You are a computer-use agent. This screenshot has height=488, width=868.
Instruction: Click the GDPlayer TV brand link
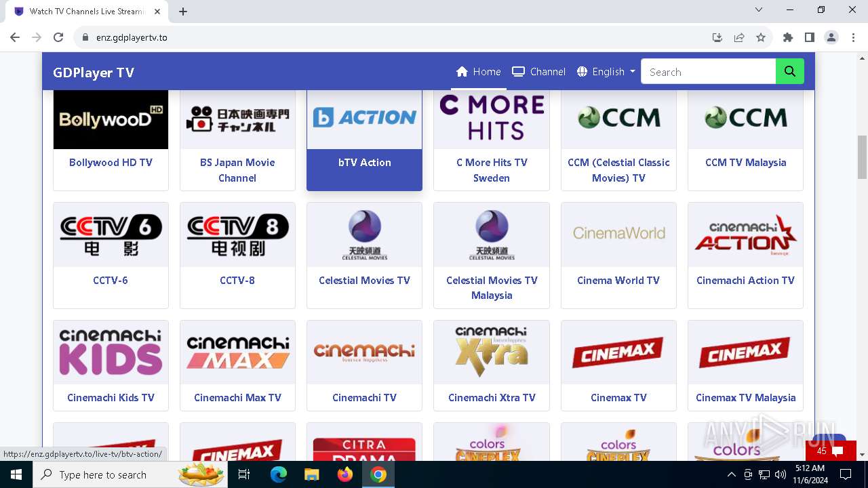coord(94,73)
